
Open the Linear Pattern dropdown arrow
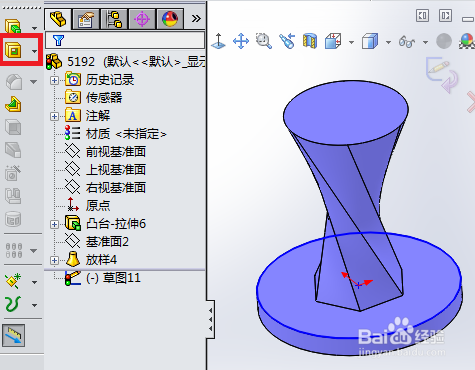34,250
